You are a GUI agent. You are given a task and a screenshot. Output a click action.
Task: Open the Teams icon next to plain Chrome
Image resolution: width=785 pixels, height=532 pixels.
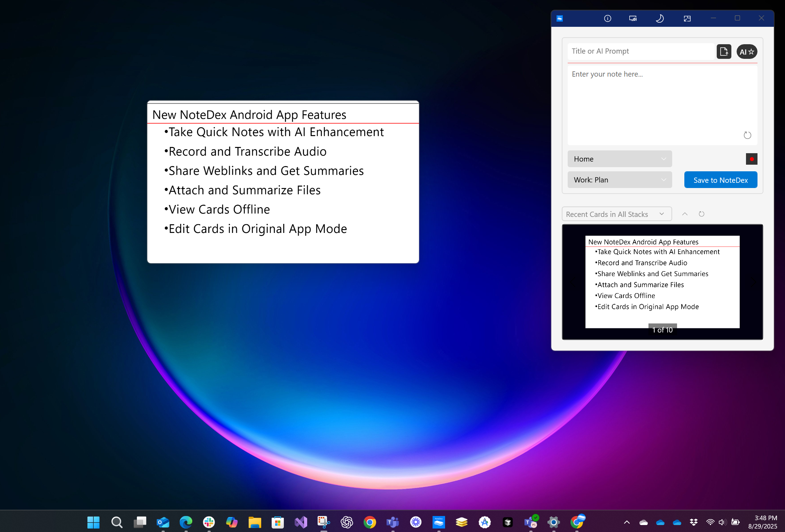[393, 522]
